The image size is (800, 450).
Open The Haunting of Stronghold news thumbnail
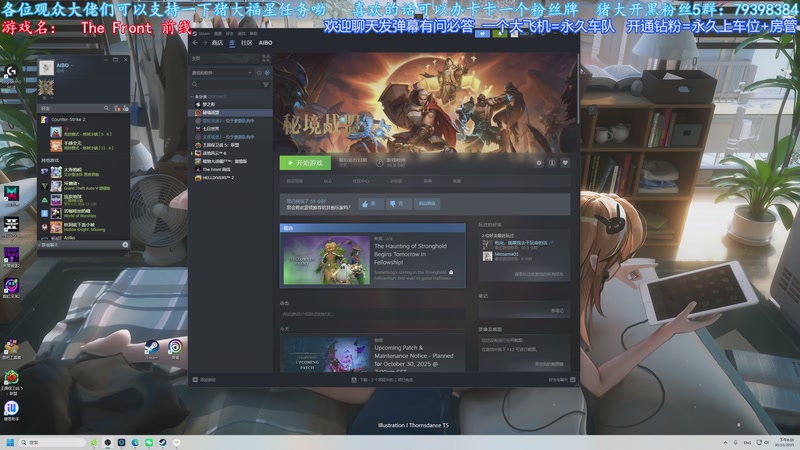pos(327,260)
